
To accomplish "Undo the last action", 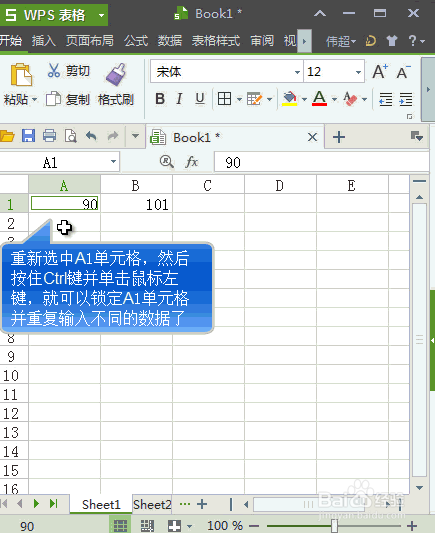I will 91,136.
